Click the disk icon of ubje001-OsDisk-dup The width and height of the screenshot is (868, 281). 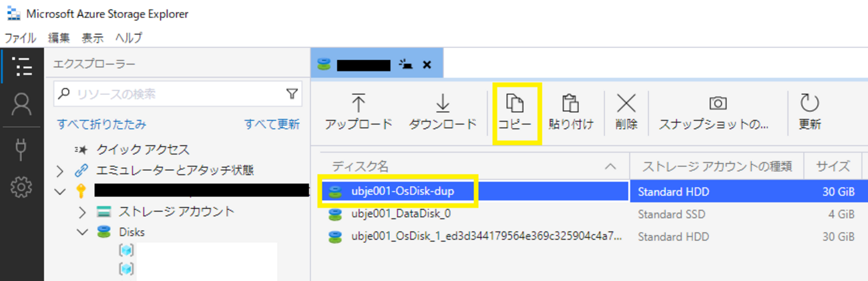click(335, 192)
